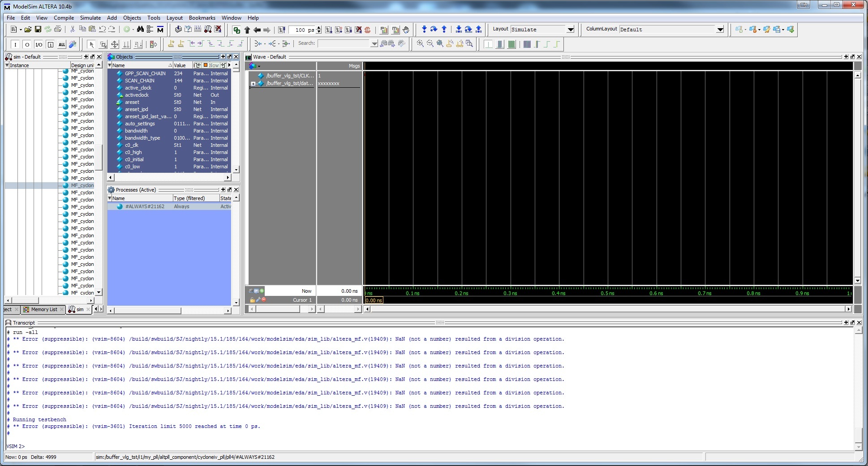Toggle the Cursor 1 lock icon
Image resolution: width=868 pixels, height=466 pixels.
click(252, 300)
